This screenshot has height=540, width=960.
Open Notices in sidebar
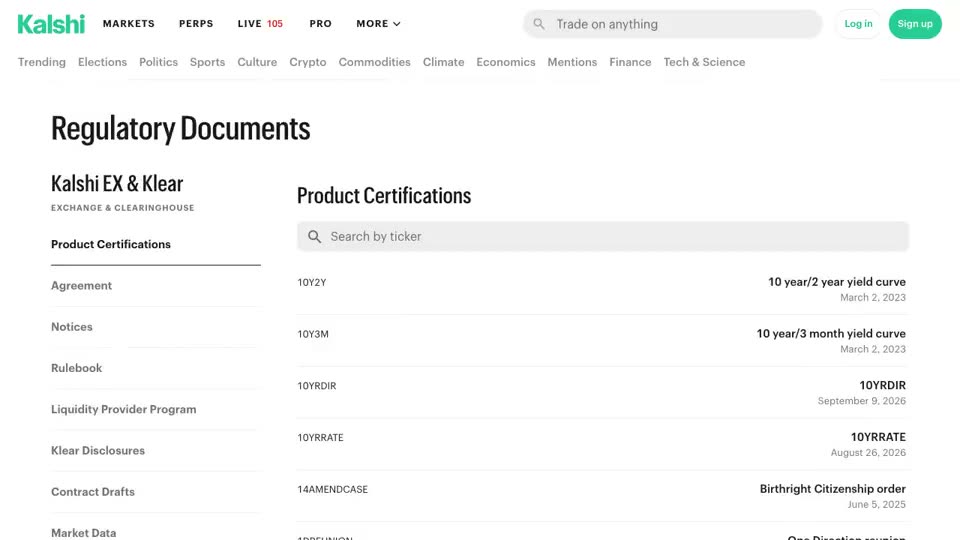[x=72, y=327]
